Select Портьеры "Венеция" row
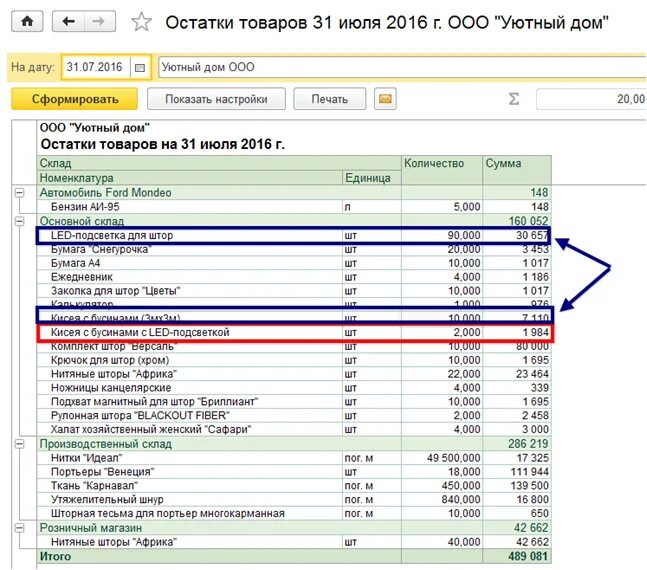The height and width of the screenshot is (570, 647). 294,472
